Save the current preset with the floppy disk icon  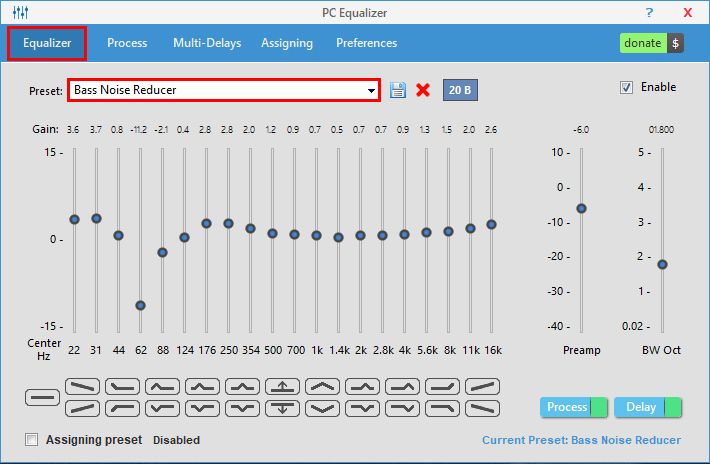(x=398, y=90)
